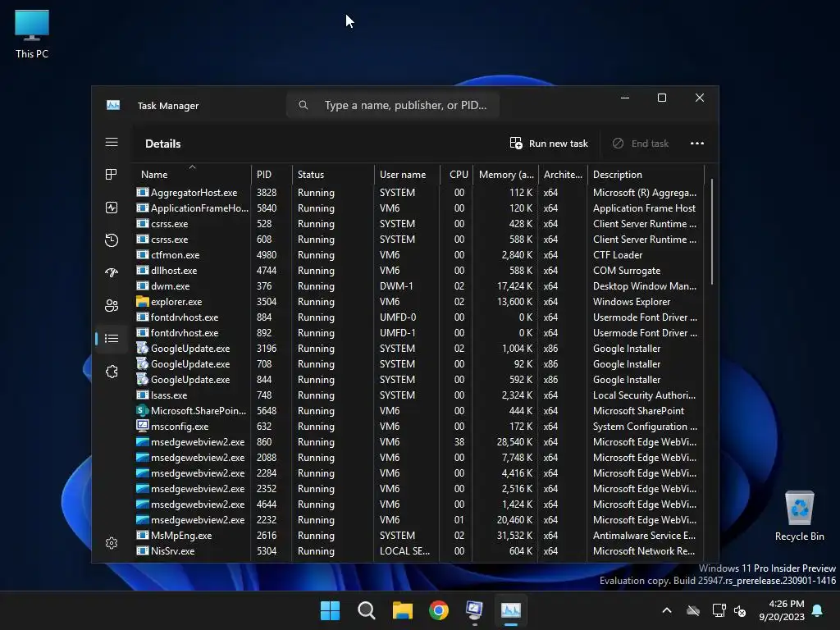840x630 pixels.
Task: Sort by the CPU column header
Action: coord(456,174)
